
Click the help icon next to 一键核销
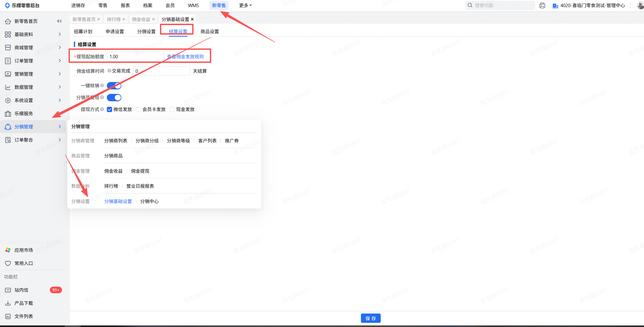pyautogui.click(x=102, y=85)
